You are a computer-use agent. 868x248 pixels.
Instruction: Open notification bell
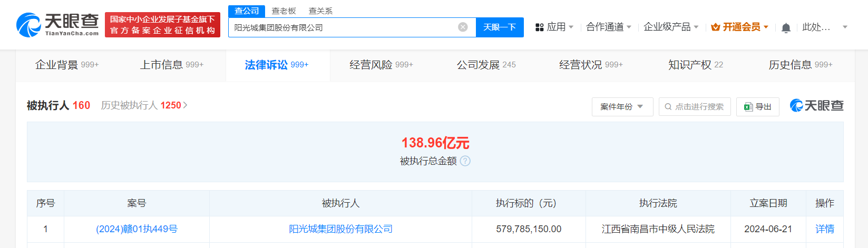[x=786, y=27]
